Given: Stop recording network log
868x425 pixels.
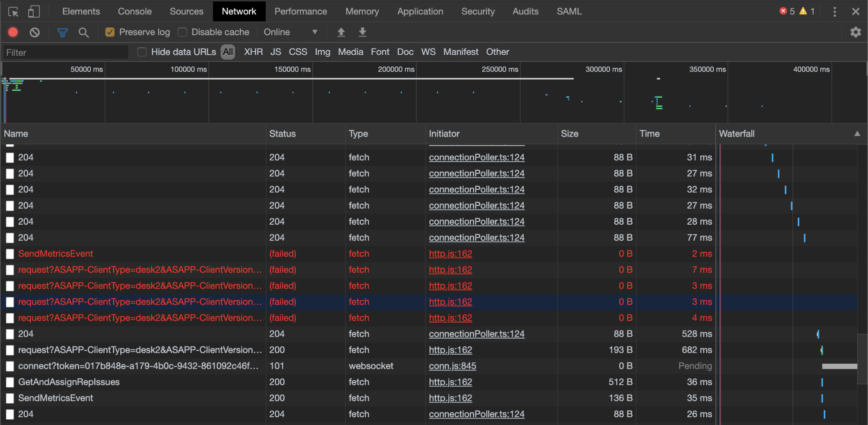Looking at the screenshot, I should point(13,32).
